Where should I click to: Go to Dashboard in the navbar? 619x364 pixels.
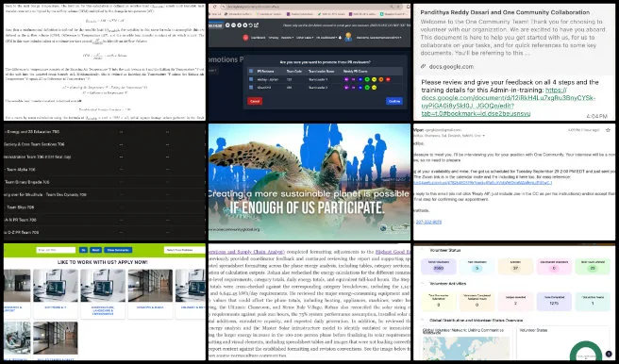259,38
